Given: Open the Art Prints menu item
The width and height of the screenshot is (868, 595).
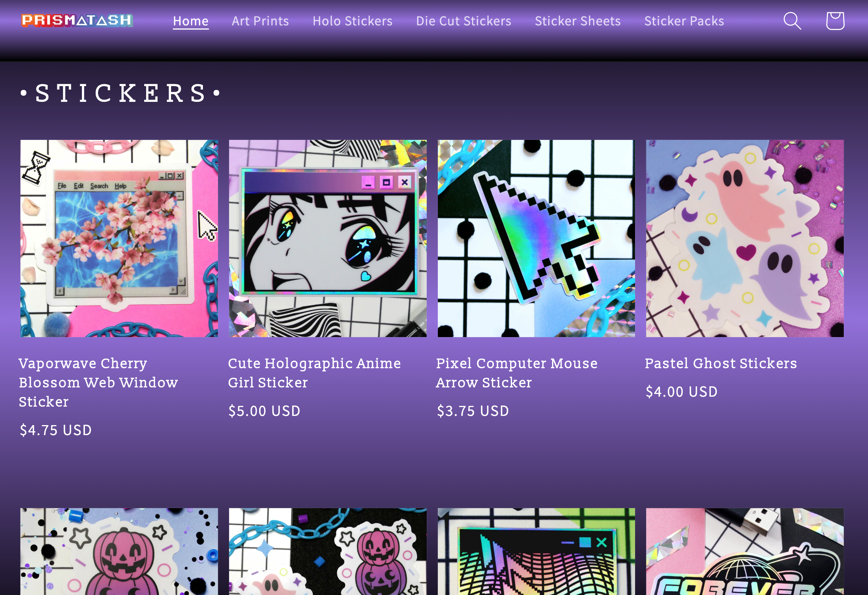Looking at the screenshot, I should 260,21.
